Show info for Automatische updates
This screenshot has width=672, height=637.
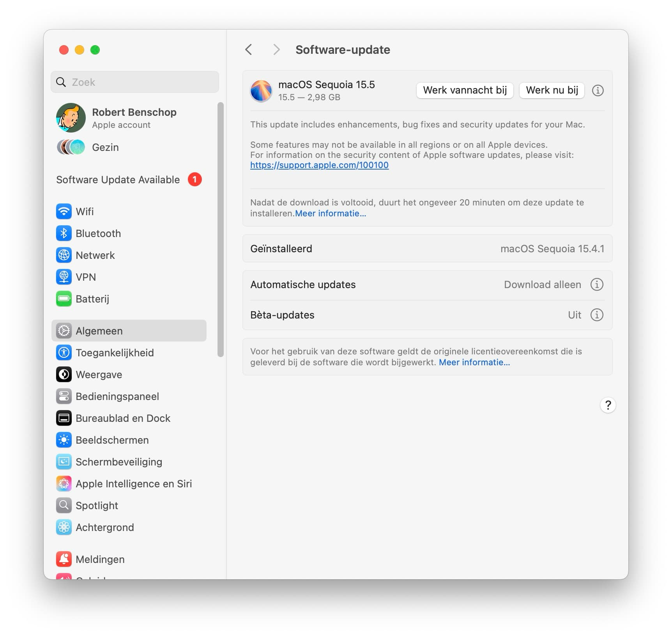[x=597, y=285]
